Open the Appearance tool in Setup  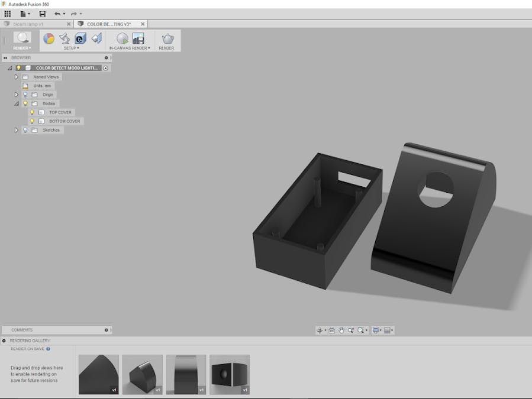click(49, 38)
